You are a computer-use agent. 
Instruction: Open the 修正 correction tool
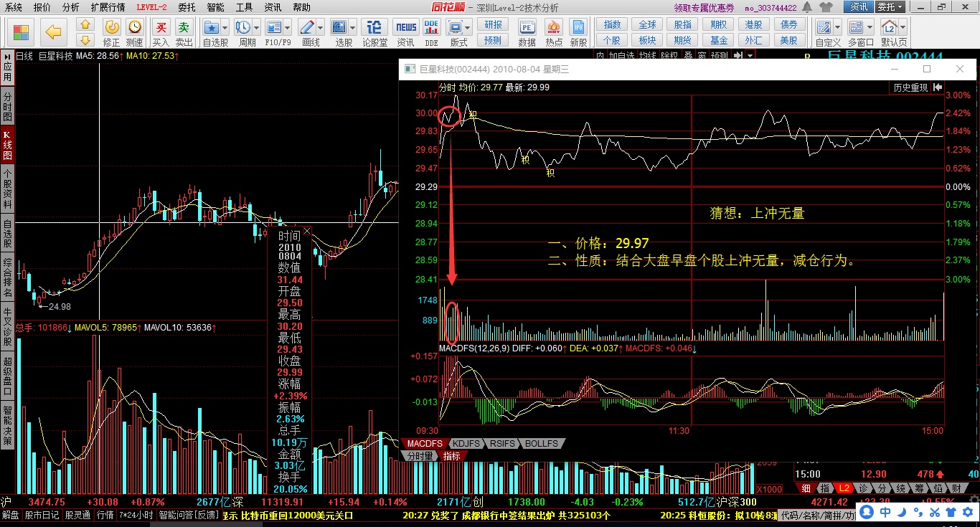pos(112,32)
